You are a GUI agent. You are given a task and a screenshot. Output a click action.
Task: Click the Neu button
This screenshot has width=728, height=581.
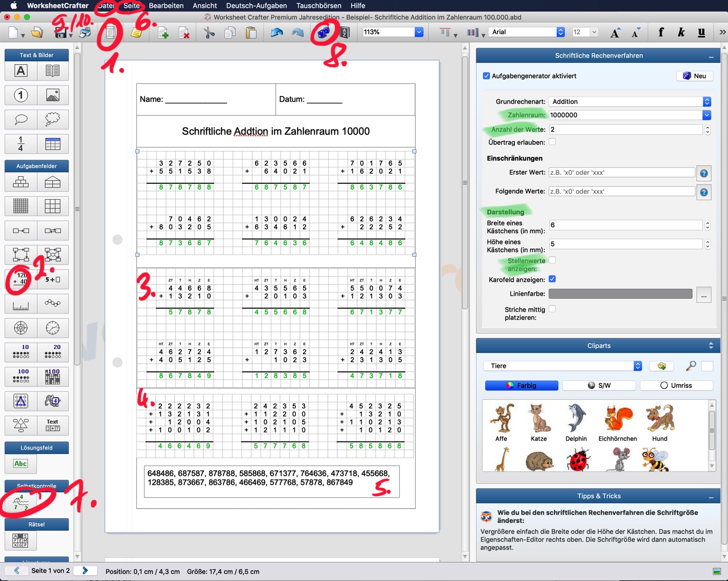point(695,76)
